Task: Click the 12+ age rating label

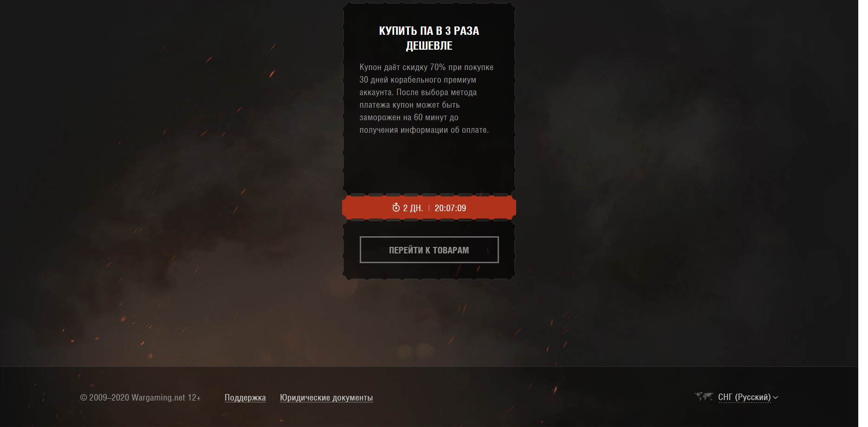Action: (x=194, y=398)
